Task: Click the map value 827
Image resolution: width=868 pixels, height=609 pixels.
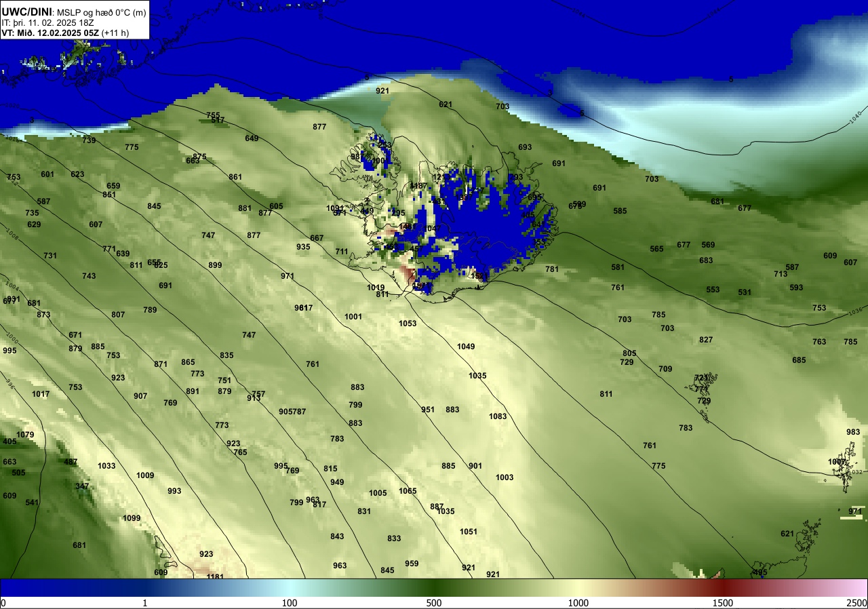Action: click(x=706, y=340)
